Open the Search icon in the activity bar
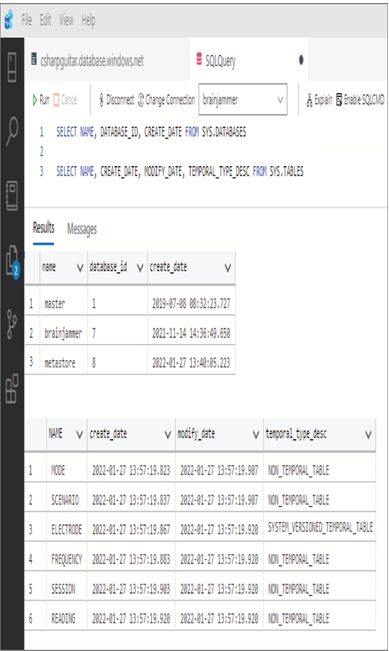389x651 pixels. (x=12, y=131)
